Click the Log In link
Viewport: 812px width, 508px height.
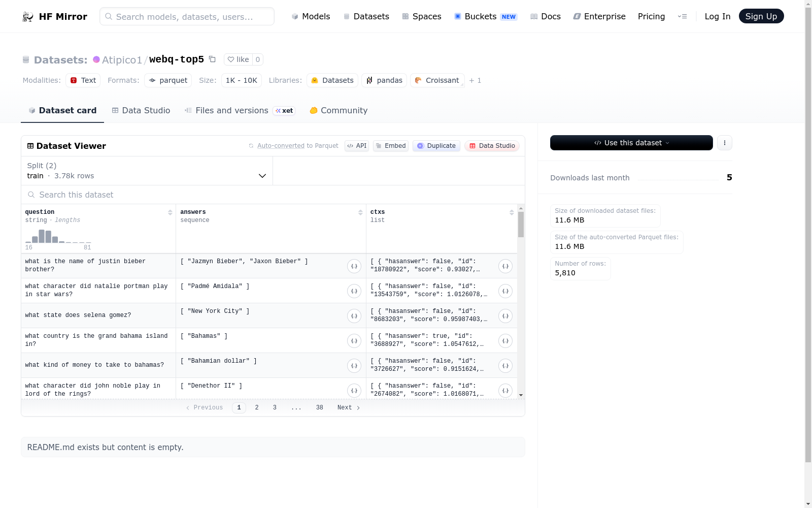(718, 16)
